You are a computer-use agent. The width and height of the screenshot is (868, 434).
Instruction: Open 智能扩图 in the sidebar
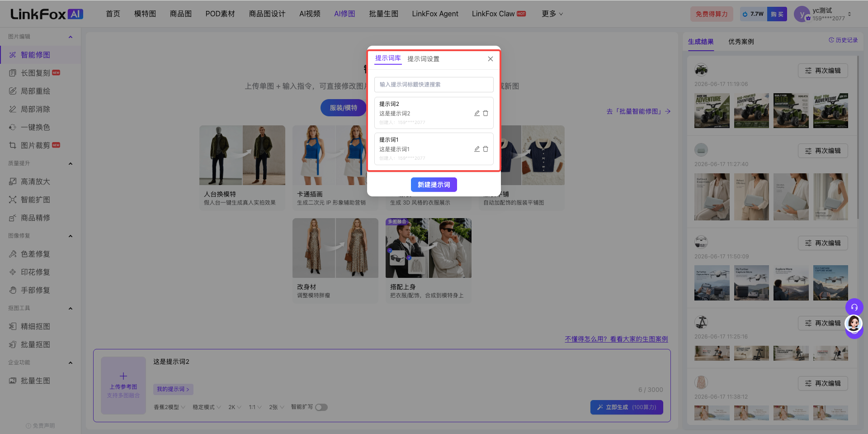[40, 200]
